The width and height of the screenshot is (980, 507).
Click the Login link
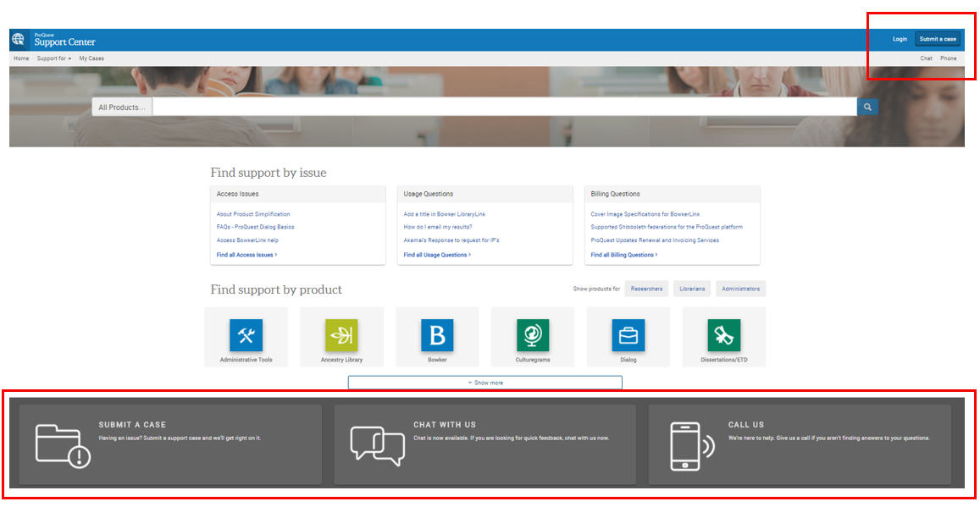[900, 39]
